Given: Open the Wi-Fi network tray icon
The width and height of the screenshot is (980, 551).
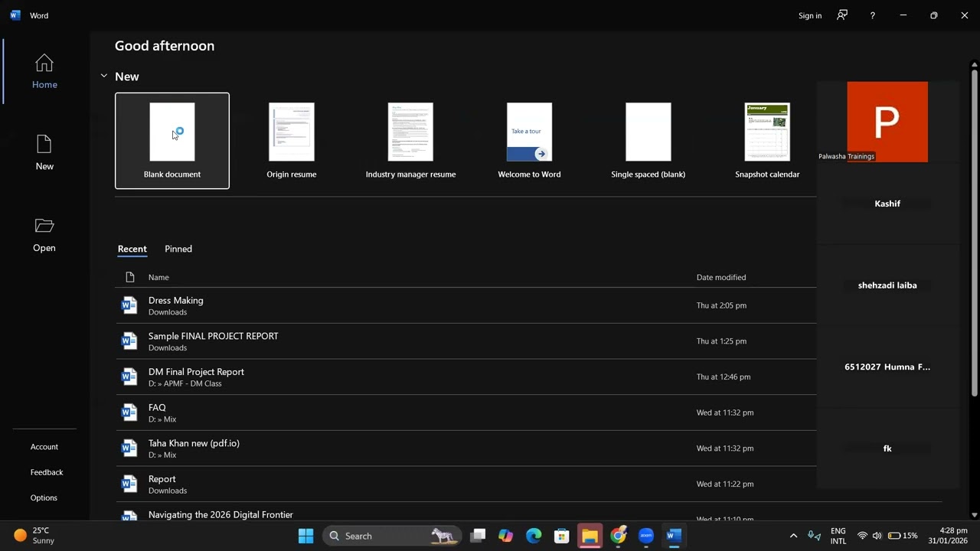Looking at the screenshot, I should click(862, 536).
